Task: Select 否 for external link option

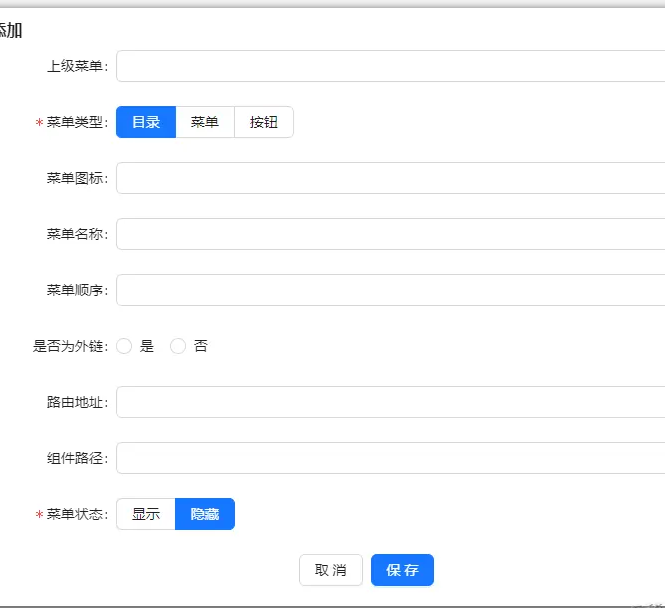Action: [179, 346]
